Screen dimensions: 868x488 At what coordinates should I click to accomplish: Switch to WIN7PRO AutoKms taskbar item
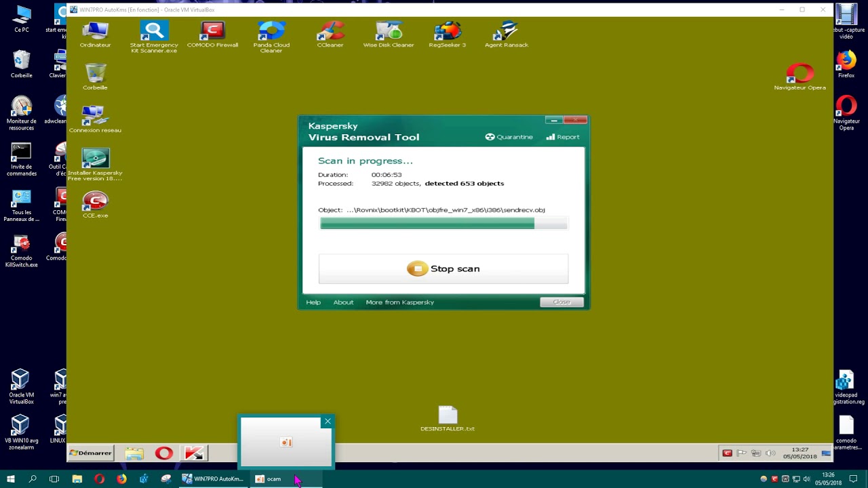point(213,479)
